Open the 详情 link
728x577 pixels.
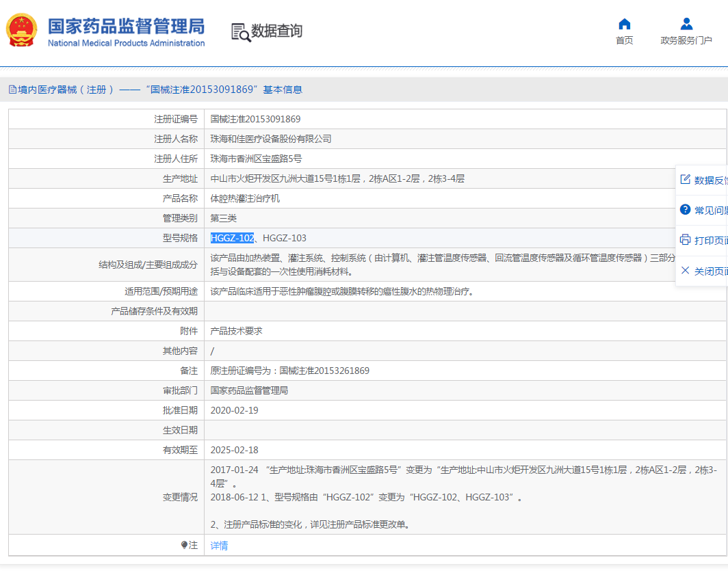219,546
